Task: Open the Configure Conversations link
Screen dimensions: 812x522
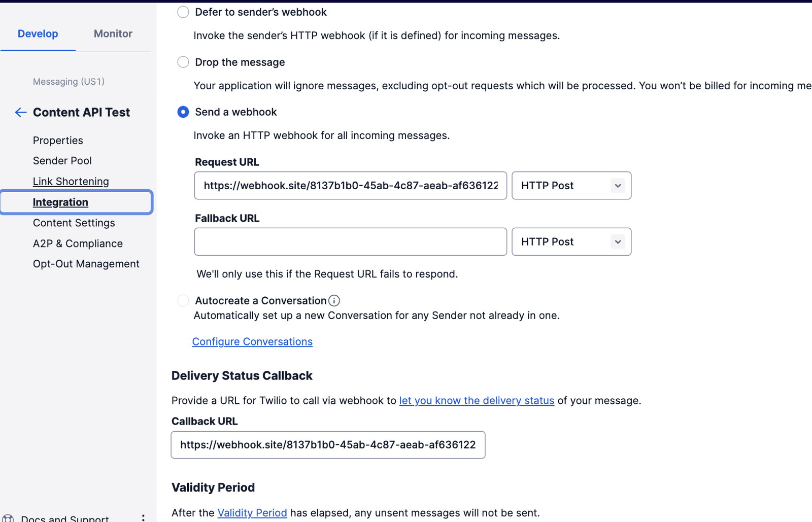Action: pos(252,341)
